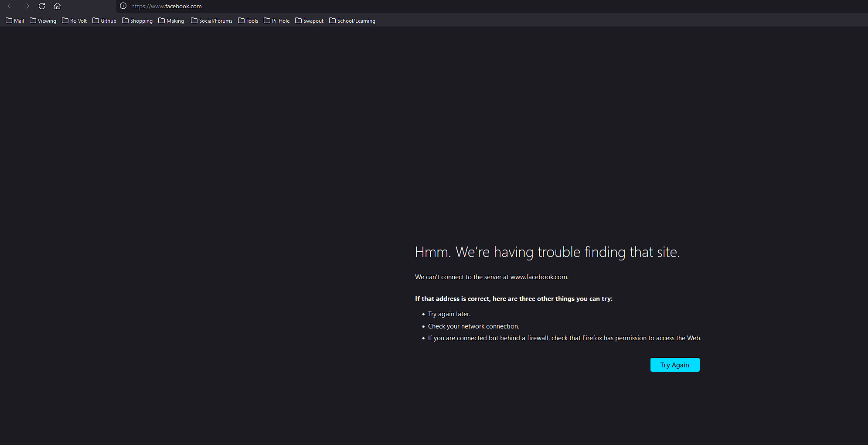Open the Social/Forums bookmark folder
Image resolution: width=868 pixels, height=445 pixels.
pos(211,21)
